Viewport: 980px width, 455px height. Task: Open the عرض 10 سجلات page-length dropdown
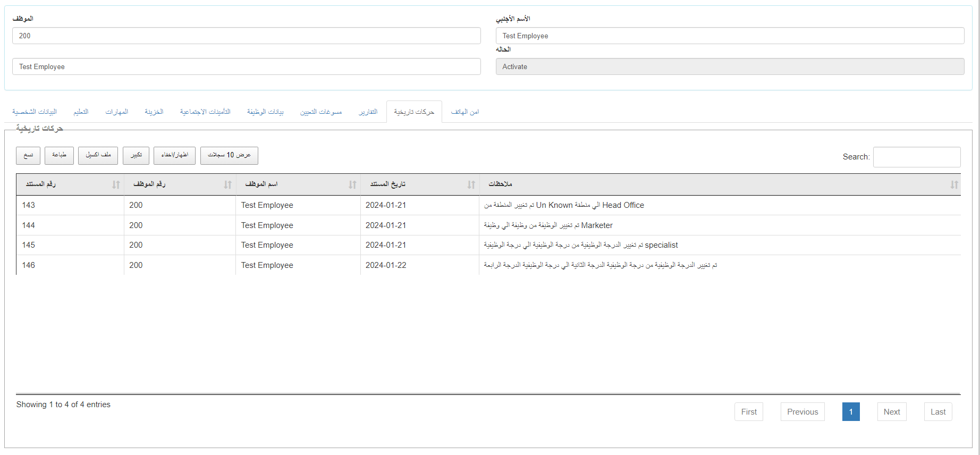click(229, 155)
